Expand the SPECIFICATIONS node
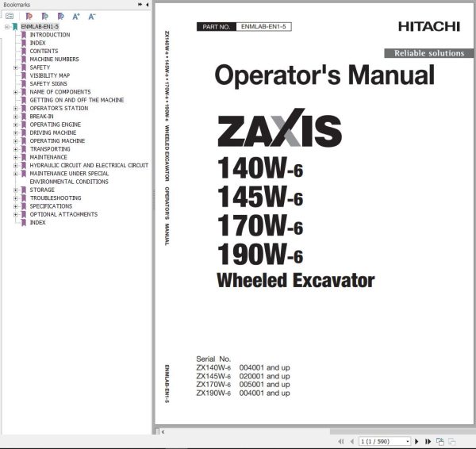 16,206
